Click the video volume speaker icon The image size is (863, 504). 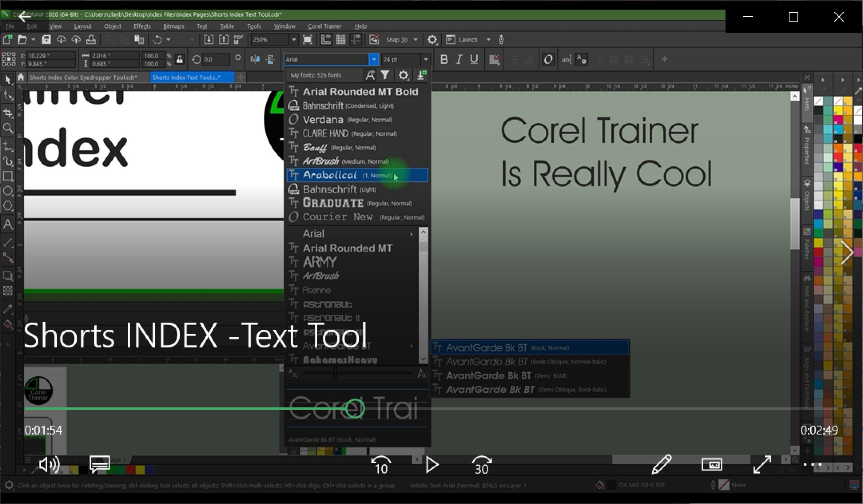(49, 465)
